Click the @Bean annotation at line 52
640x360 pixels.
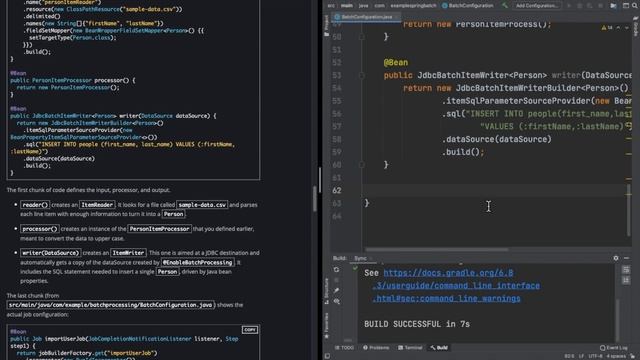396,62
